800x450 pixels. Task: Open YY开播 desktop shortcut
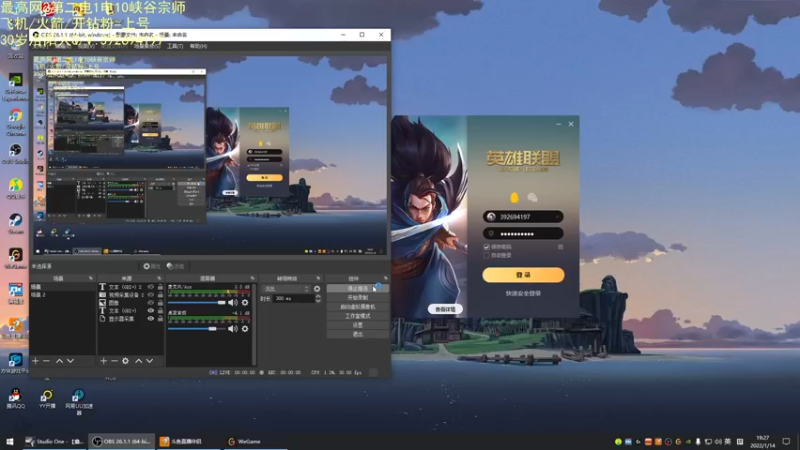click(x=47, y=398)
